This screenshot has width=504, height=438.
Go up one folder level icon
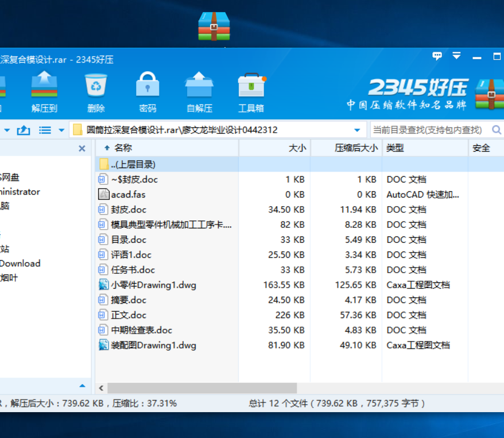pyautogui.click(x=24, y=130)
